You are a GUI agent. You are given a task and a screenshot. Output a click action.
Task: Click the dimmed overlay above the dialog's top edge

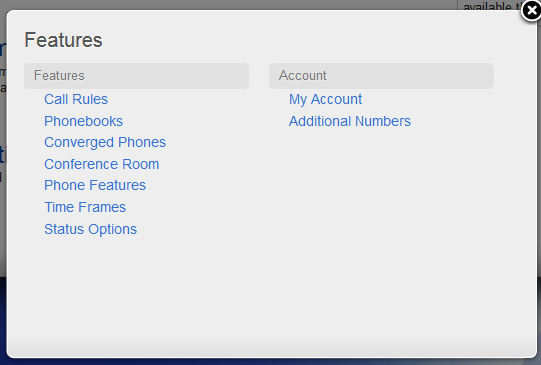coord(228,4)
